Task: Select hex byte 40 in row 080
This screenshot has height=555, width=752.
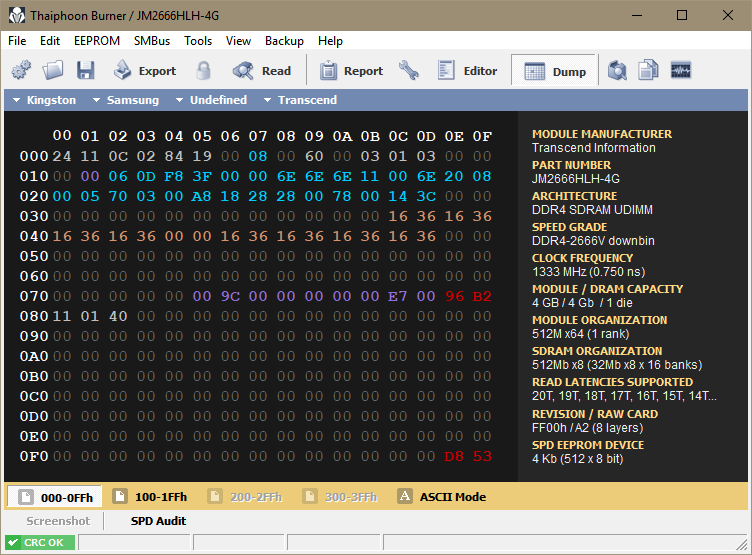Action: click(118, 317)
